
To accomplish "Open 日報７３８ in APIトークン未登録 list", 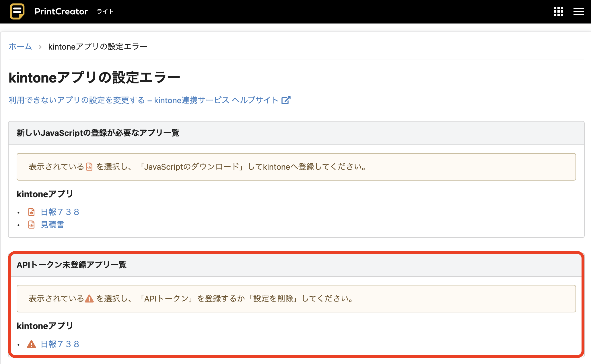I will [60, 344].
